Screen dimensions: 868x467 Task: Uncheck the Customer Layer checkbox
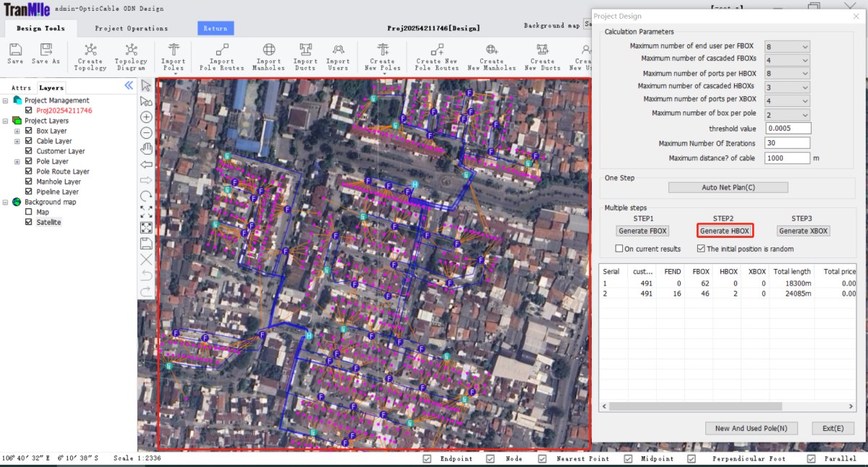[29, 151]
